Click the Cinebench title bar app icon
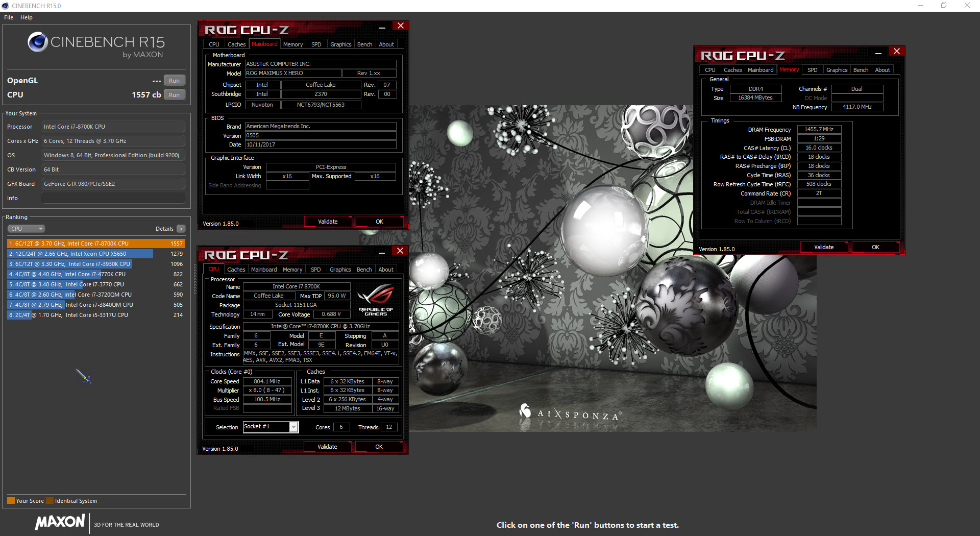980x536 pixels. click(x=6, y=6)
